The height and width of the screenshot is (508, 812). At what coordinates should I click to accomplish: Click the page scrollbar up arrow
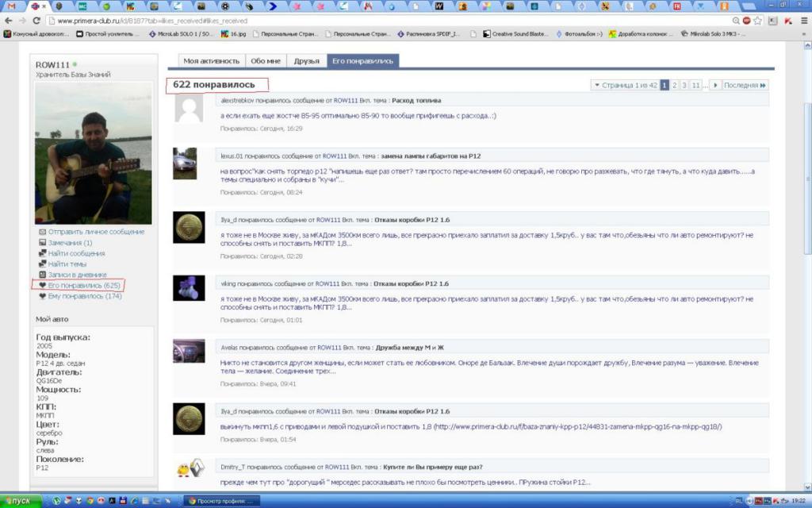tap(807, 45)
